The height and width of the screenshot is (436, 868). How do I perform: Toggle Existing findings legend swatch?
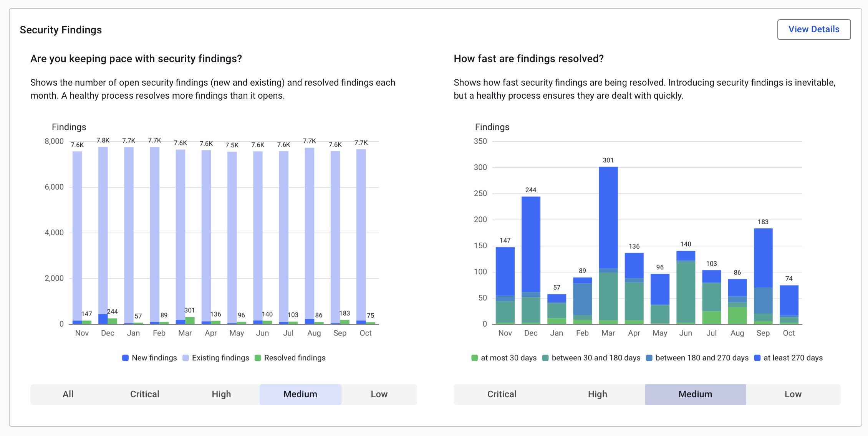(186, 358)
